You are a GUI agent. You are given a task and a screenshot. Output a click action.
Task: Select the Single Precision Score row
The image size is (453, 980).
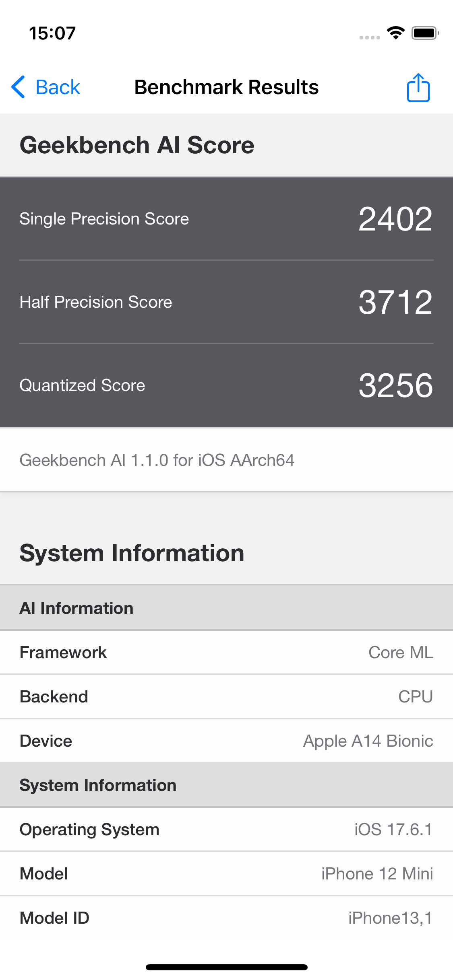(226, 219)
